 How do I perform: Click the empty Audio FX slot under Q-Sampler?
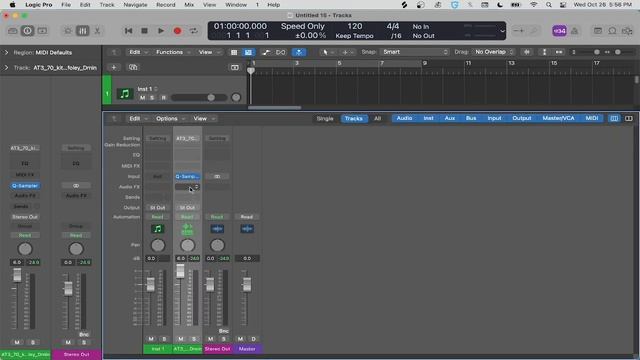click(x=187, y=187)
